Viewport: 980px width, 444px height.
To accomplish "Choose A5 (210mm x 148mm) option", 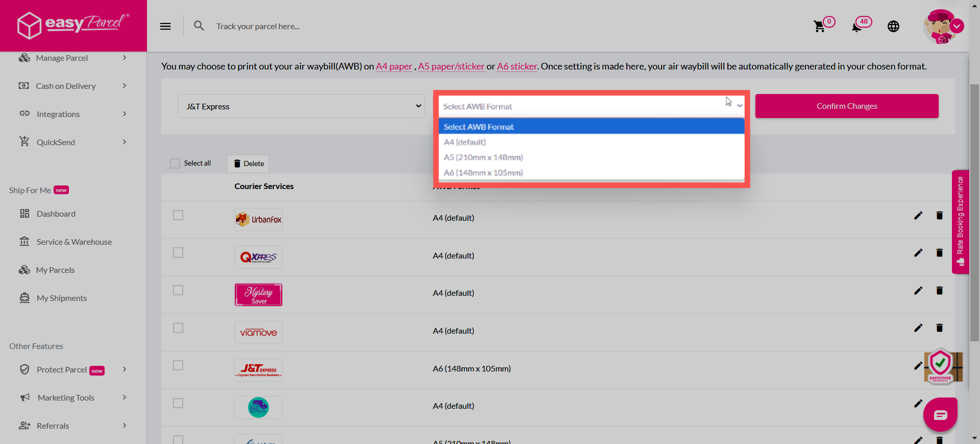I will point(592,157).
